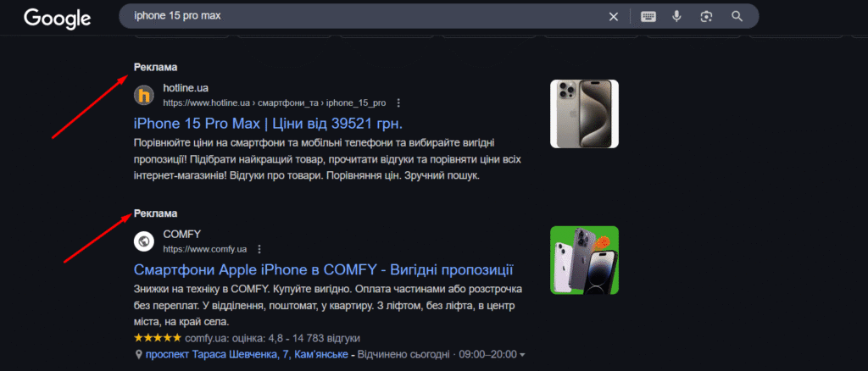Screen dimensions: 868x371
Task: Click the hotline.ua site name
Action: point(186,88)
